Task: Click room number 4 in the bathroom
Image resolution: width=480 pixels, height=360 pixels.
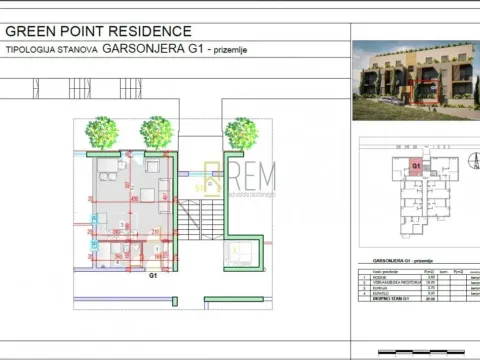Action: [117, 262]
